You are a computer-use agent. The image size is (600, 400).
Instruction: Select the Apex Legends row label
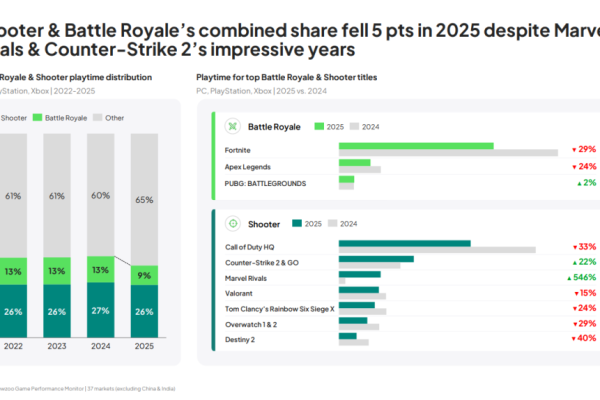click(248, 166)
